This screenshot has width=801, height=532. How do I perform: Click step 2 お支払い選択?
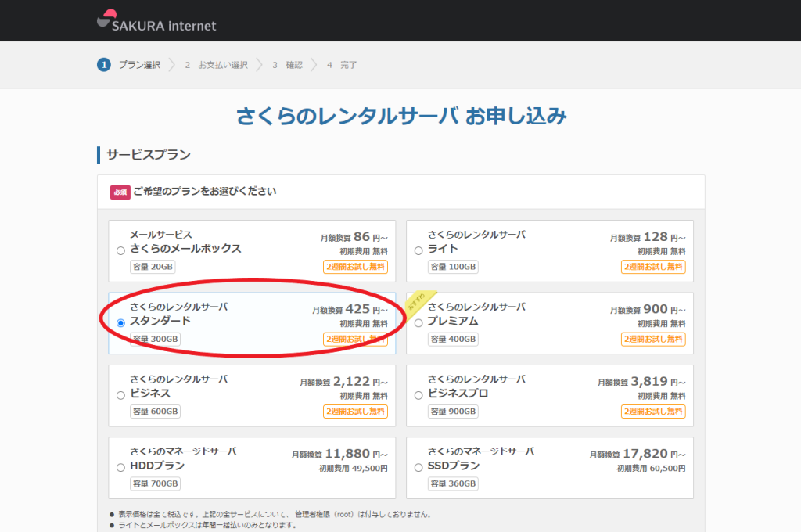point(216,65)
